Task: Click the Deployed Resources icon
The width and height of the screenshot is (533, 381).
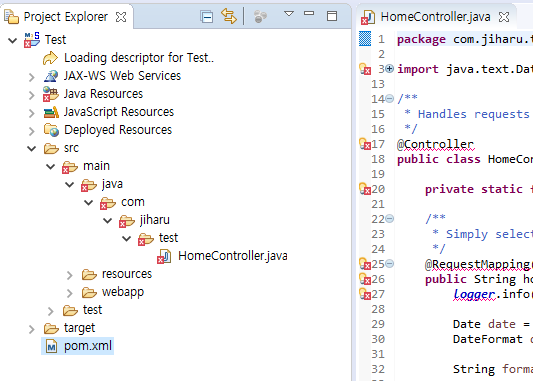Action: (51, 130)
